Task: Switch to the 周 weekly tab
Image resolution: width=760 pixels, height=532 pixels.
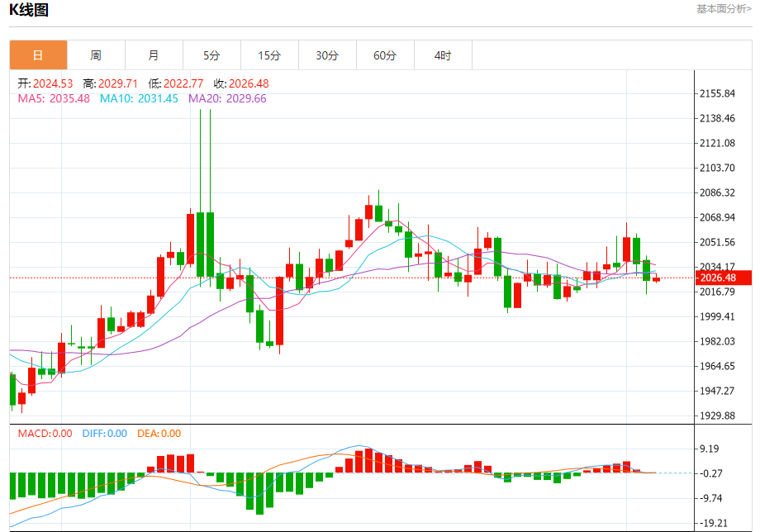Action: [96, 55]
